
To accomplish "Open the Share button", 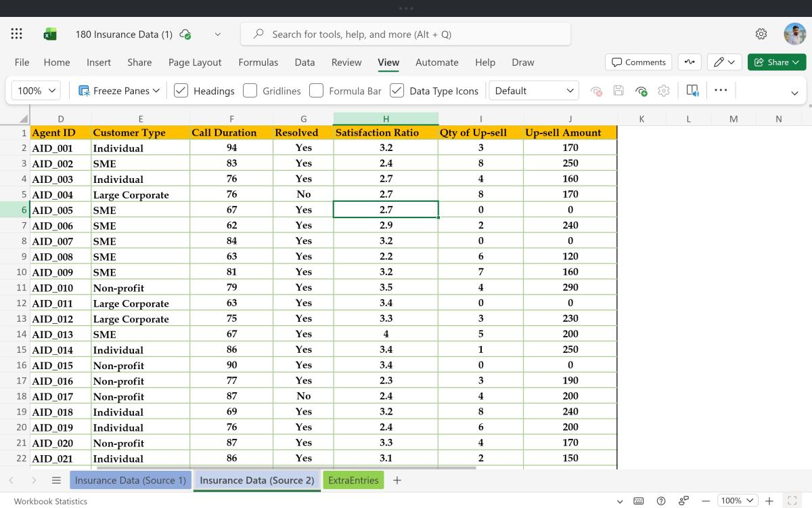I will pos(777,62).
